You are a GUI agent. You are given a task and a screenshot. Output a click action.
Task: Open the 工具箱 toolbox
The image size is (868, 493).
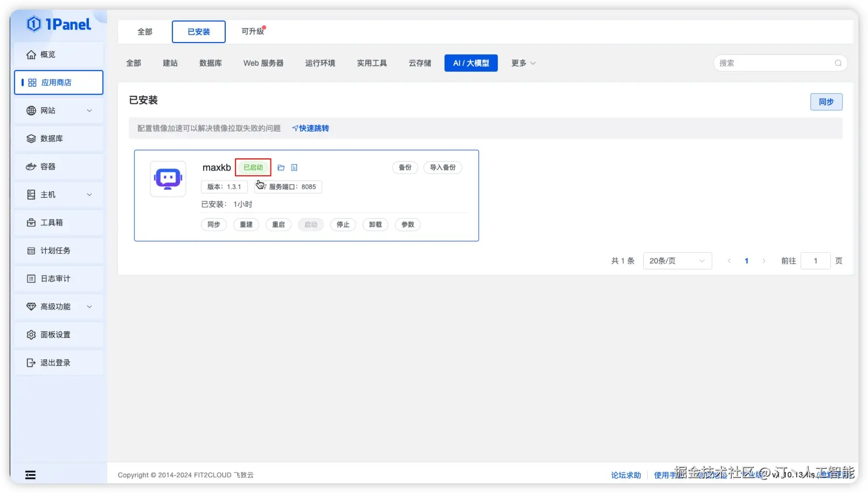pyautogui.click(x=59, y=223)
